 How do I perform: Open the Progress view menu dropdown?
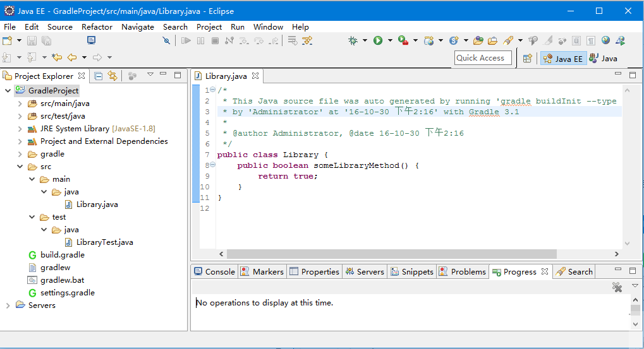635,285
